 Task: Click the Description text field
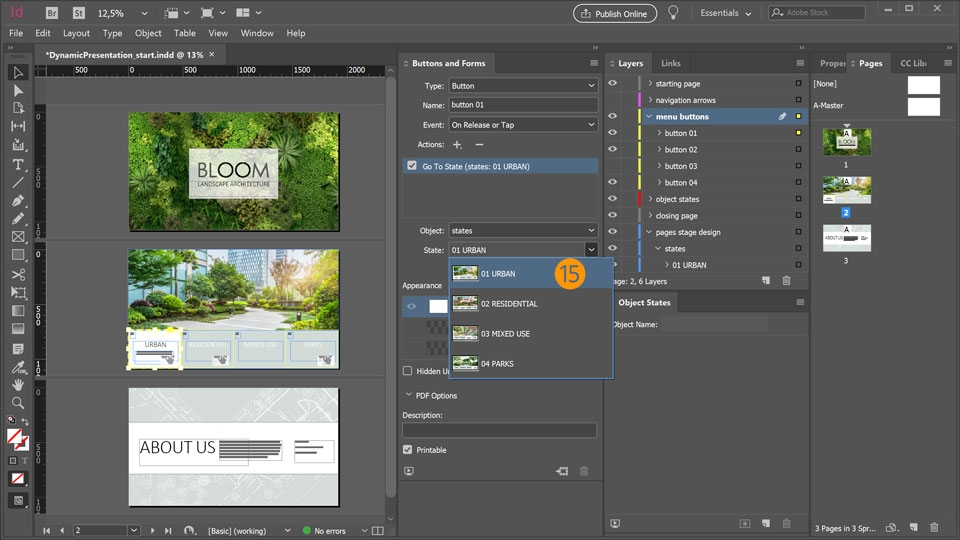click(x=500, y=430)
